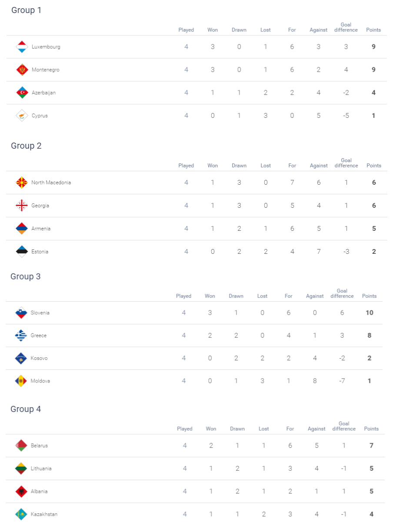Open the Greece team link
393x532 pixels.
39,336
